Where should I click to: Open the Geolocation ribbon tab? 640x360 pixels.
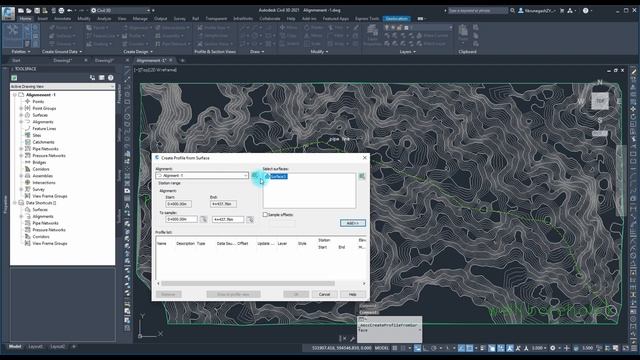[396, 19]
